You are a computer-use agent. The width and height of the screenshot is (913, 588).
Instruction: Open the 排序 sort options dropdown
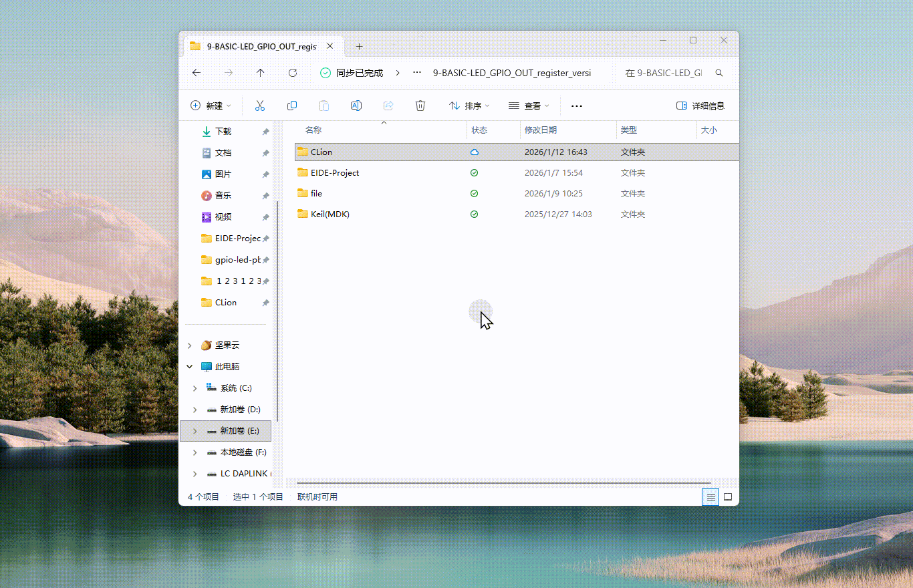tap(470, 106)
